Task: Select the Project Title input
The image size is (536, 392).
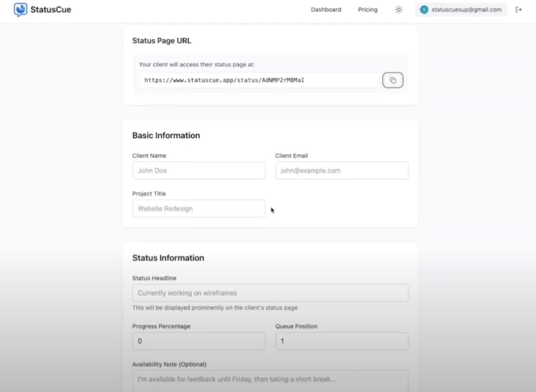Action: 199,209
